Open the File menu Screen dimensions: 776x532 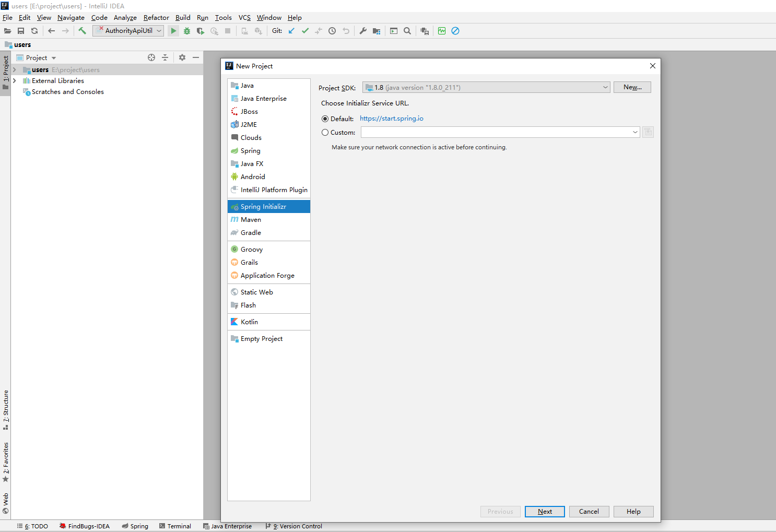coord(7,17)
